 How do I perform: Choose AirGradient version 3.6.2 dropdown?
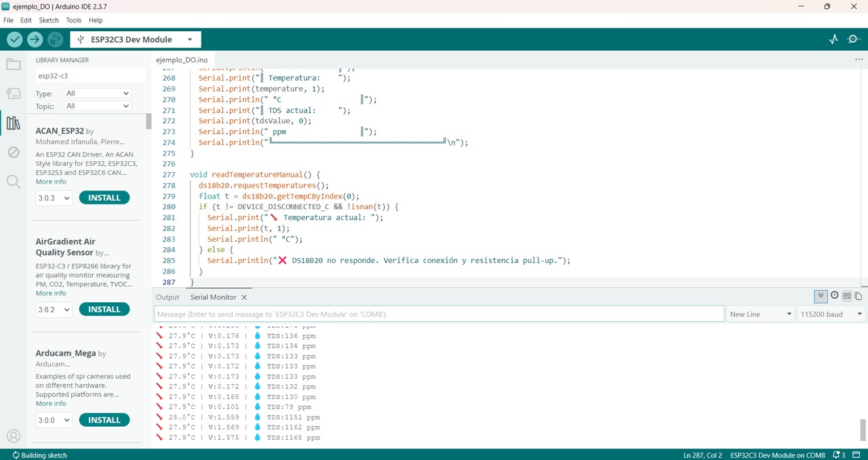pos(54,310)
